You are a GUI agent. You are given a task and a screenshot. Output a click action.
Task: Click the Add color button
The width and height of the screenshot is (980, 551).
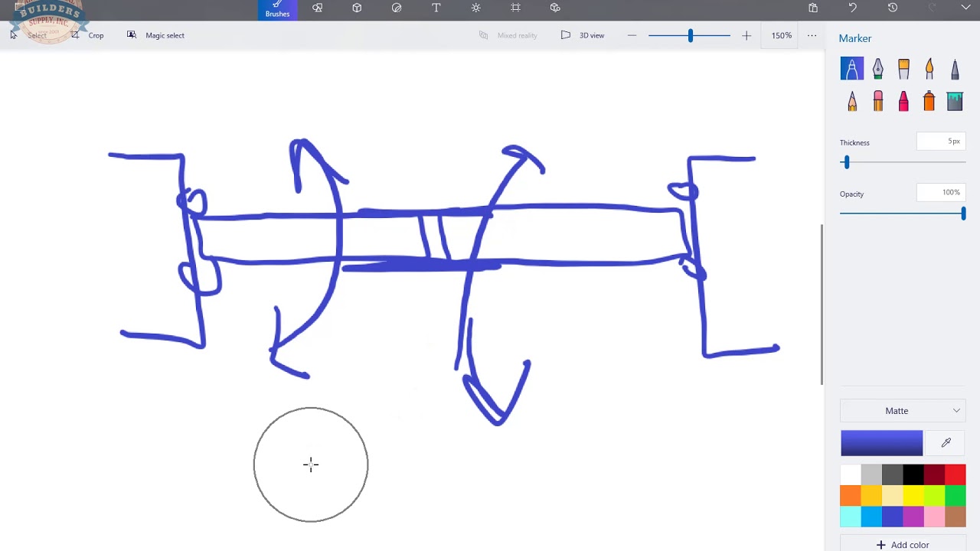903,545
